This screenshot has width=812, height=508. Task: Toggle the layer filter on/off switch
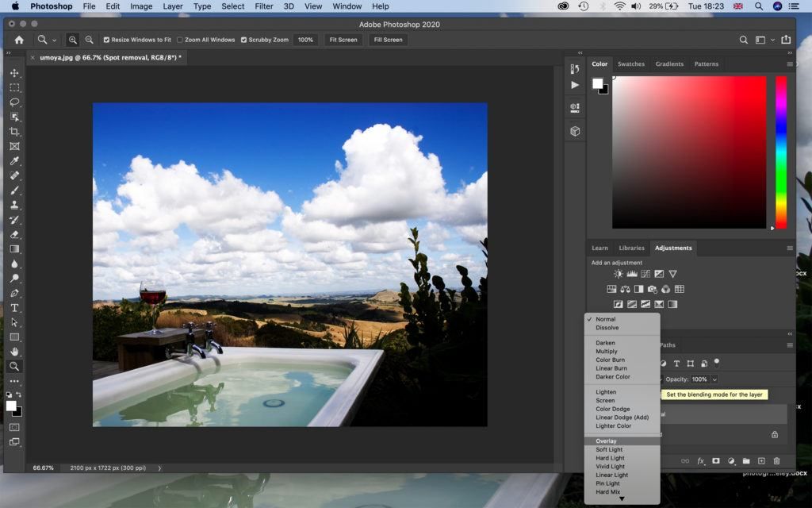click(717, 362)
